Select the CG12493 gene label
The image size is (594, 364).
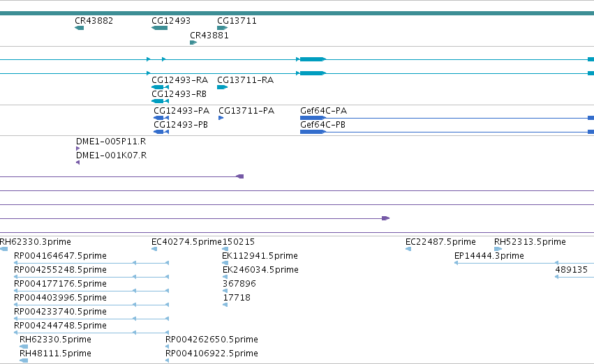click(171, 21)
